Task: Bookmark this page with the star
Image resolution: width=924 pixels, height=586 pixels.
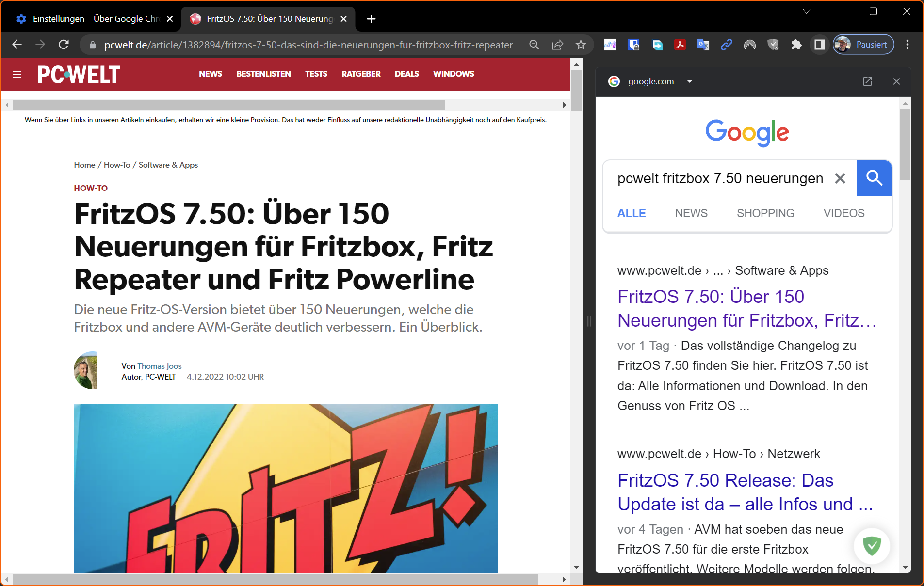Action: pos(581,45)
